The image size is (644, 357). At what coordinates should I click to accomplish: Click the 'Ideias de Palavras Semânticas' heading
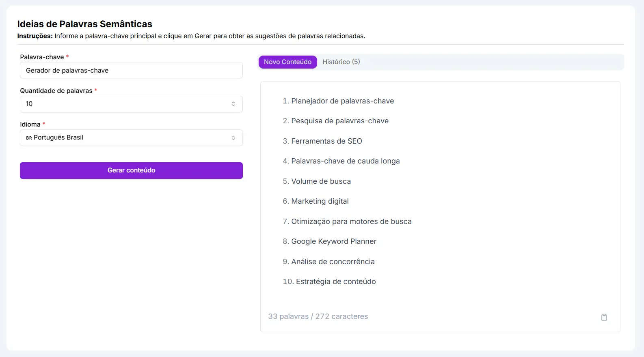pyautogui.click(x=84, y=24)
